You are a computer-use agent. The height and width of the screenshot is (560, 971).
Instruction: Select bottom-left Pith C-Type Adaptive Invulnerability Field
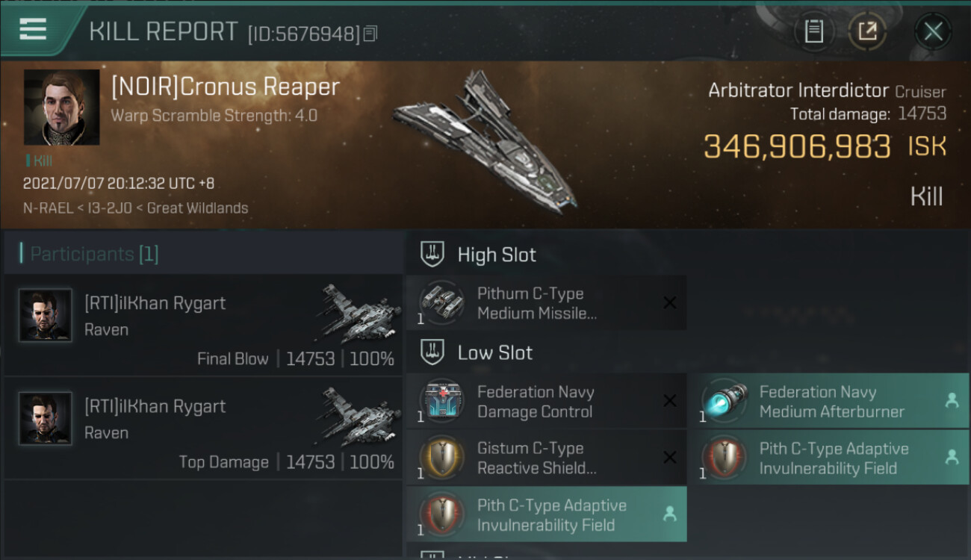[546, 514]
